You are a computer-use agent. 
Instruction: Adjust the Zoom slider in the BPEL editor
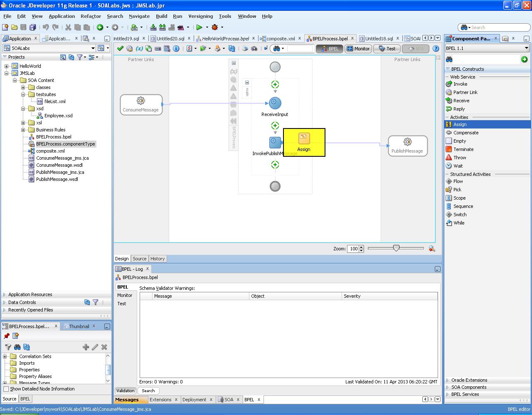(x=395, y=248)
